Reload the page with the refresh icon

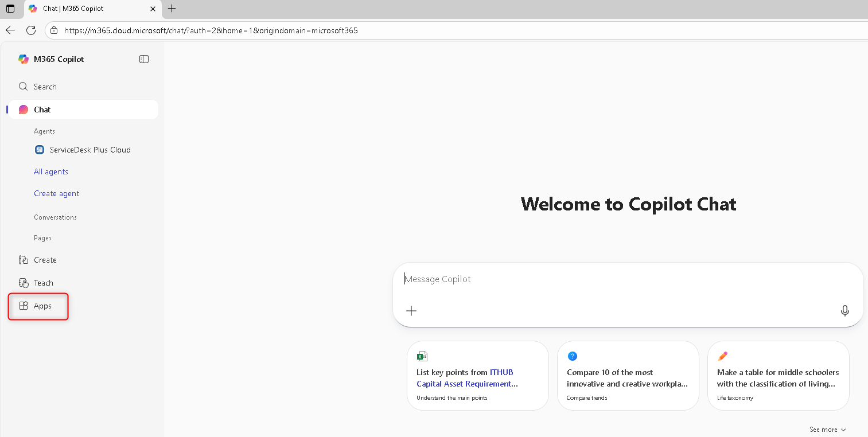(x=31, y=30)
